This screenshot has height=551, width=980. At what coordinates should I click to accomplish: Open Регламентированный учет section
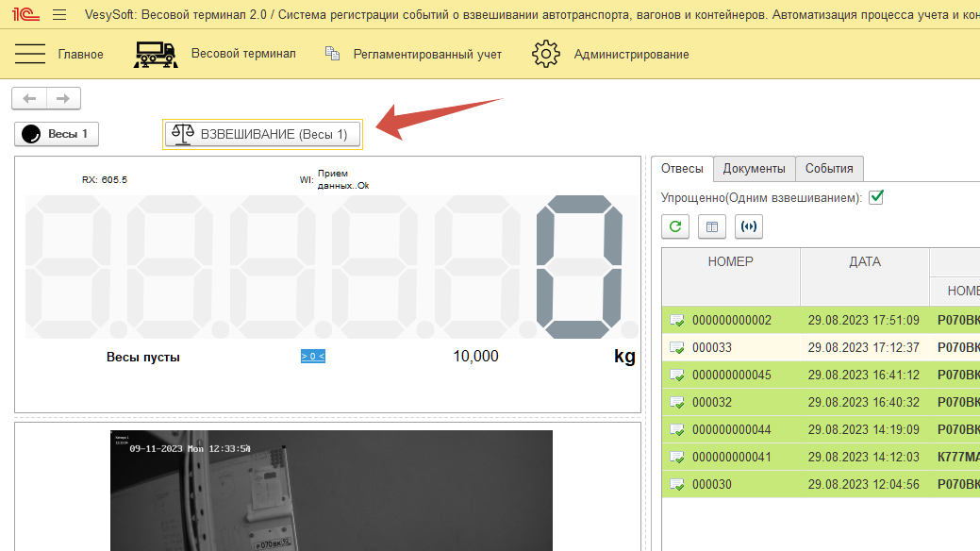click(x=414, y=54)
